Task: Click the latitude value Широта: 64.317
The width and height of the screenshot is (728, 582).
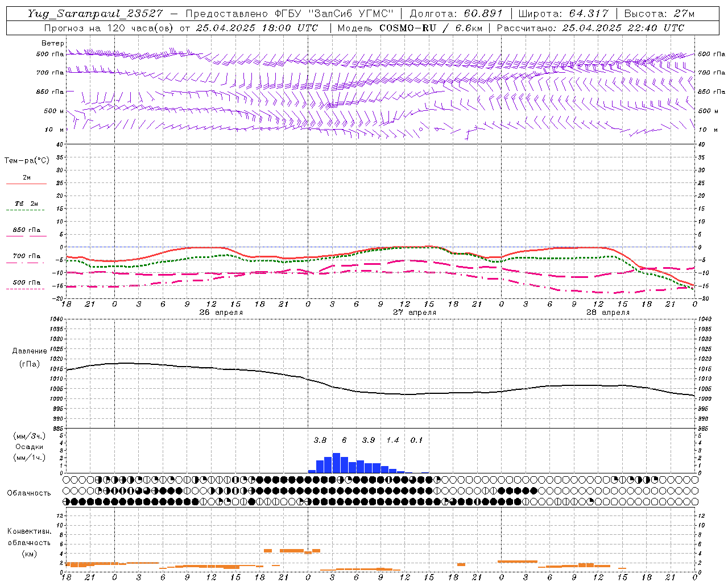Action: (x=563, y=14)
